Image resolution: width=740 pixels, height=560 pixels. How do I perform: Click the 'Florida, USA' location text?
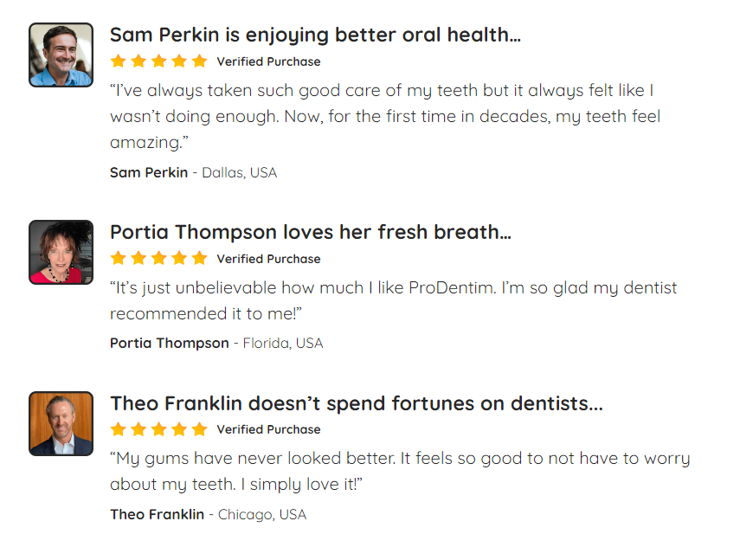point(283,343)
